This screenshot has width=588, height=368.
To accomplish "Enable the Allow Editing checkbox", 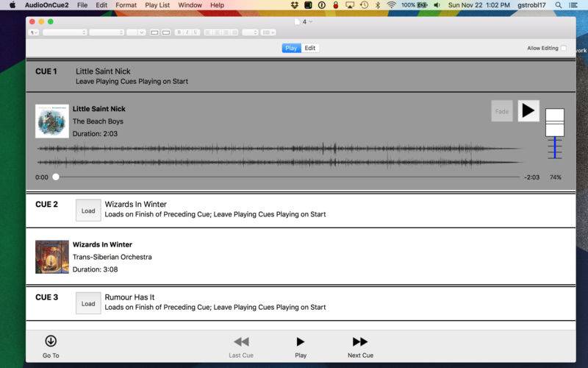I will 564,48.
